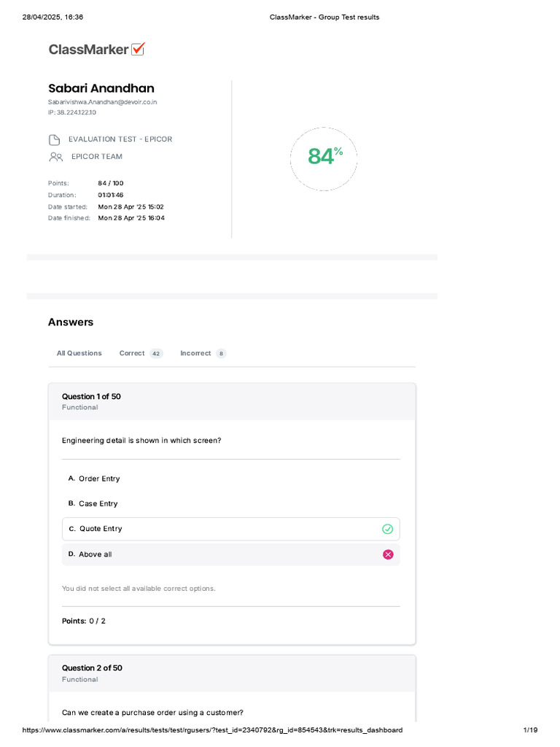
Task: Click the Functional label under Question 1
Action: pos(80,407)
